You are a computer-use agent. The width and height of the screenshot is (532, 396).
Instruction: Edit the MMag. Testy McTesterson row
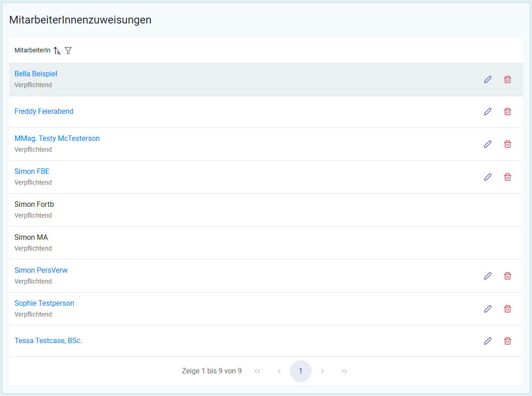(487, 144)
